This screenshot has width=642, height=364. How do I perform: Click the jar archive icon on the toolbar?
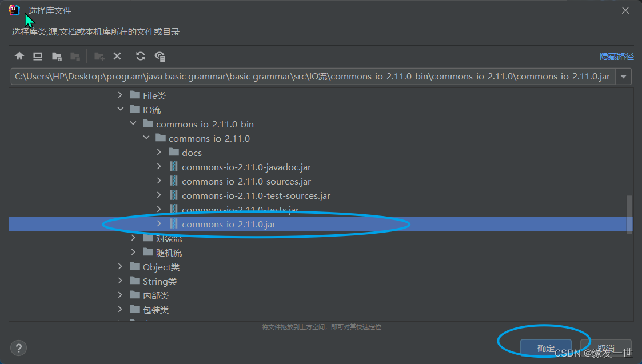click(x=160, y=56)
